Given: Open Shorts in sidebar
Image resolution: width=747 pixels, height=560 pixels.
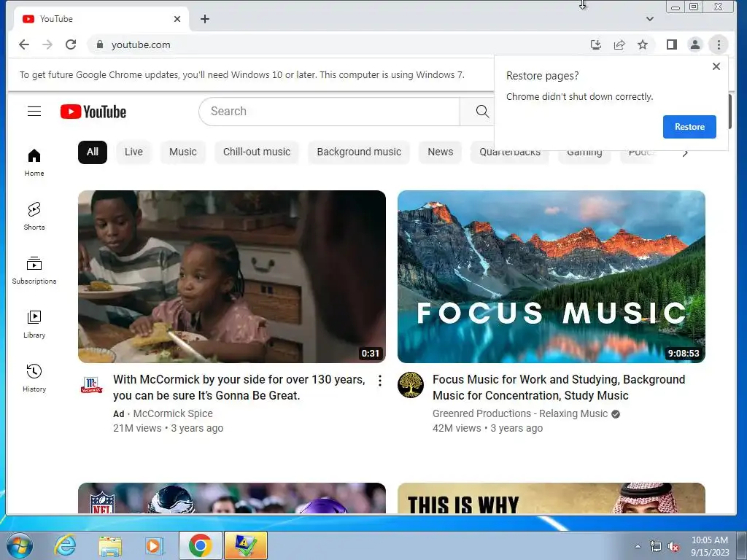Looking at the screenshot, I should (34, 216).
